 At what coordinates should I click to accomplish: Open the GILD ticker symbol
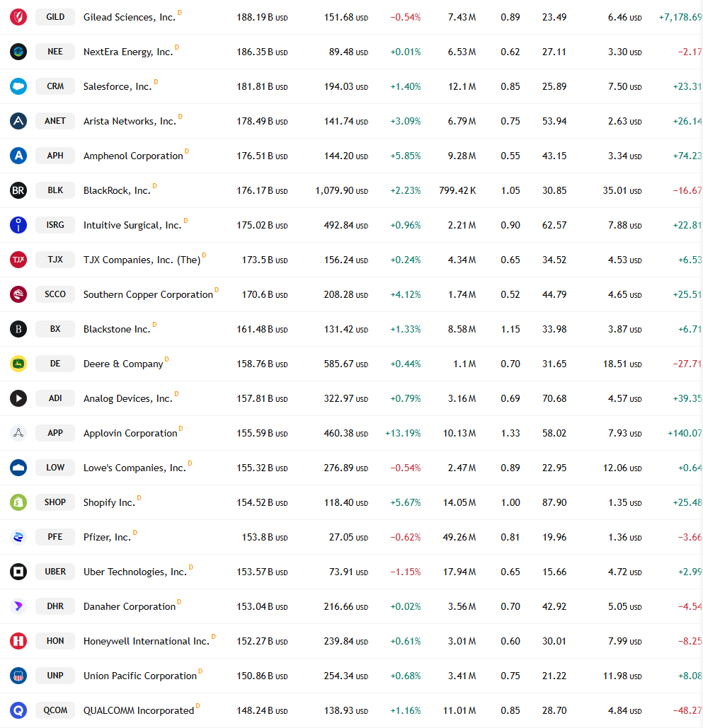point(55,17)
